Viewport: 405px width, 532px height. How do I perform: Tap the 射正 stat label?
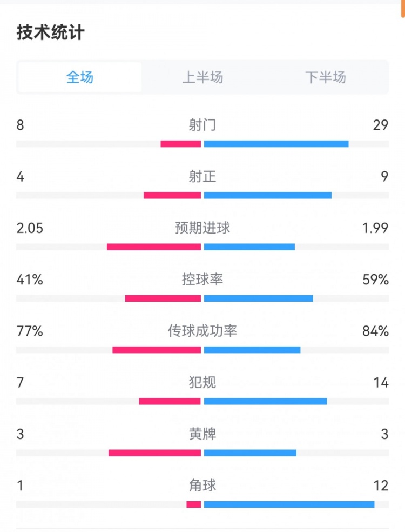coord(202,176)
